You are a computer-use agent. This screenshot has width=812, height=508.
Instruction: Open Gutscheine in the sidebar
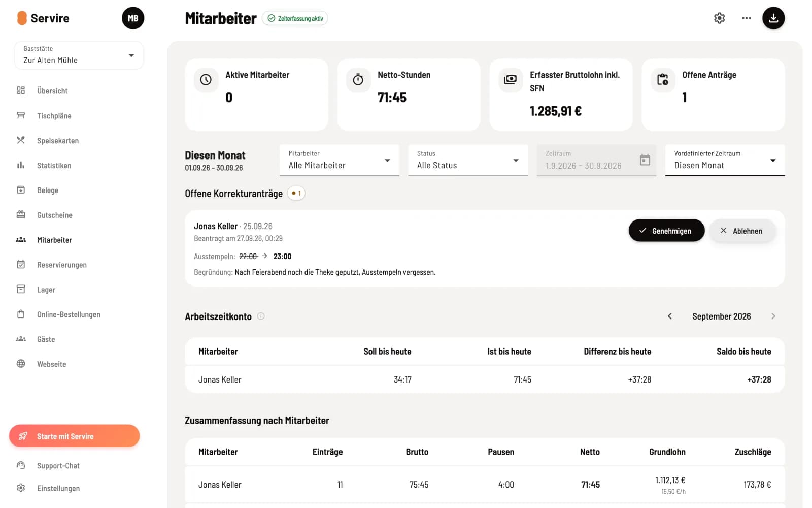pyautogui.click(x=54, y=215)
